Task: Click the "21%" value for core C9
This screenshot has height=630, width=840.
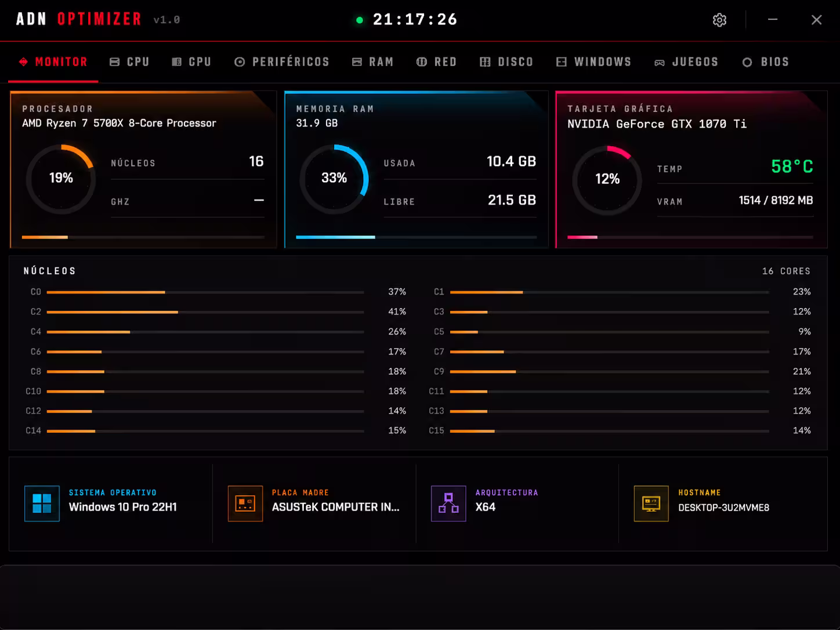Action: 802,371
